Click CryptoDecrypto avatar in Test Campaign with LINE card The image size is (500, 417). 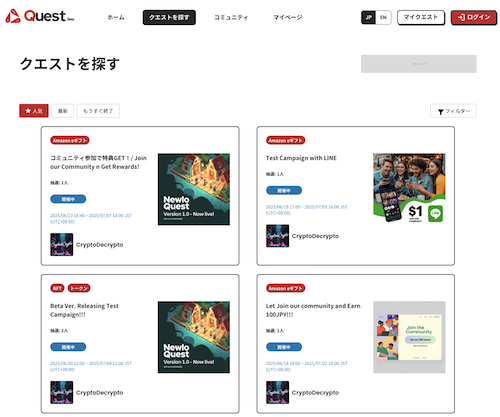(x=277, y=236)
